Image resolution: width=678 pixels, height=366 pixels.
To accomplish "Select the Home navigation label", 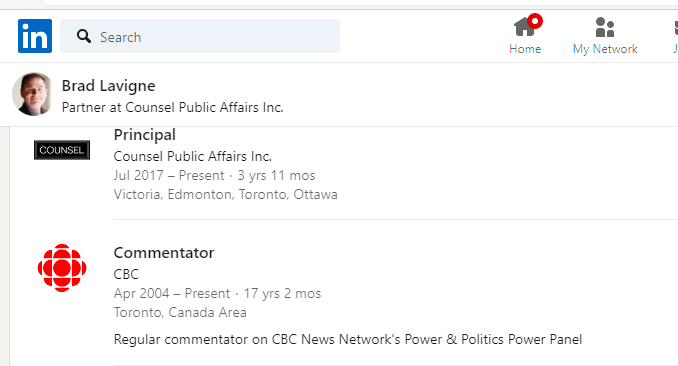I will 525,49.
